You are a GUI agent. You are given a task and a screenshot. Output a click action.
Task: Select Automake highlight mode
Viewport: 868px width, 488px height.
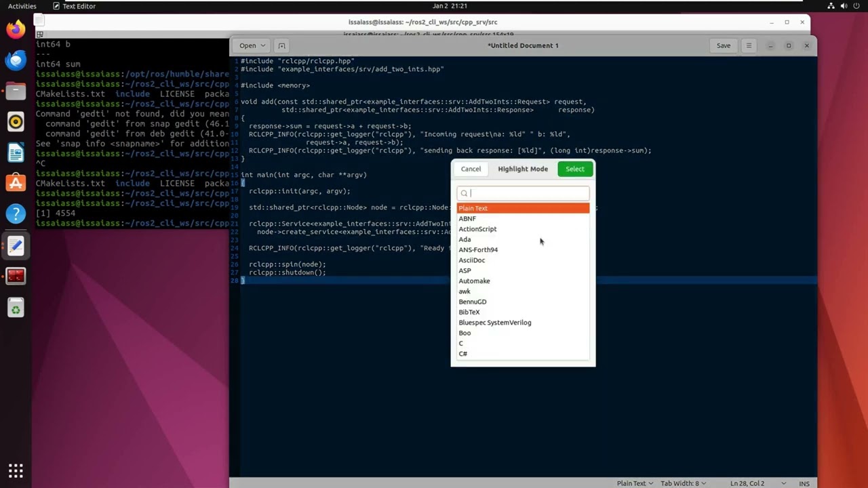click(523, 281)
